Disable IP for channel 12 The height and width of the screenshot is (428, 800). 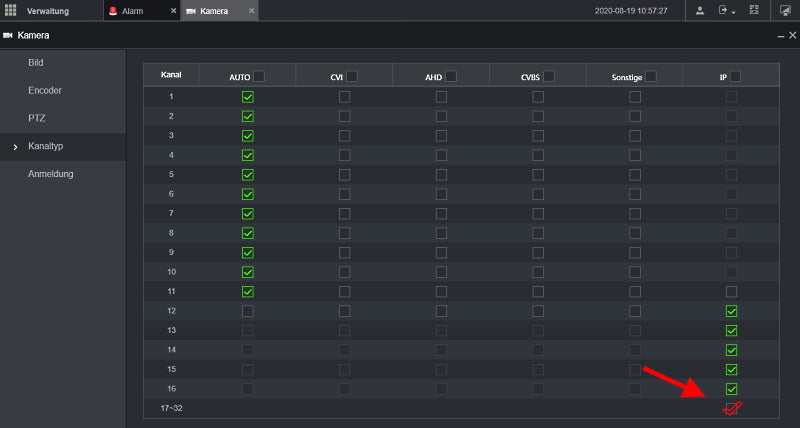731,312
